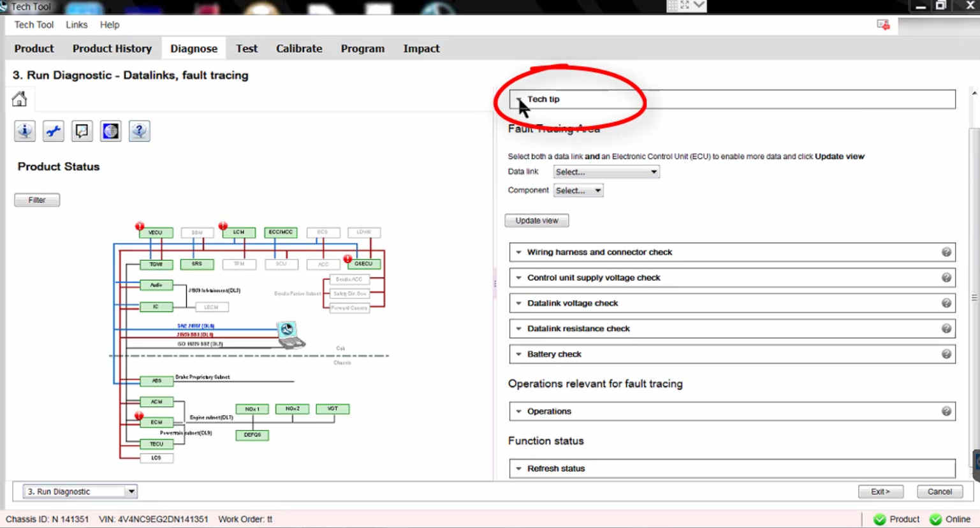Expand the Refresh status section

733,469
